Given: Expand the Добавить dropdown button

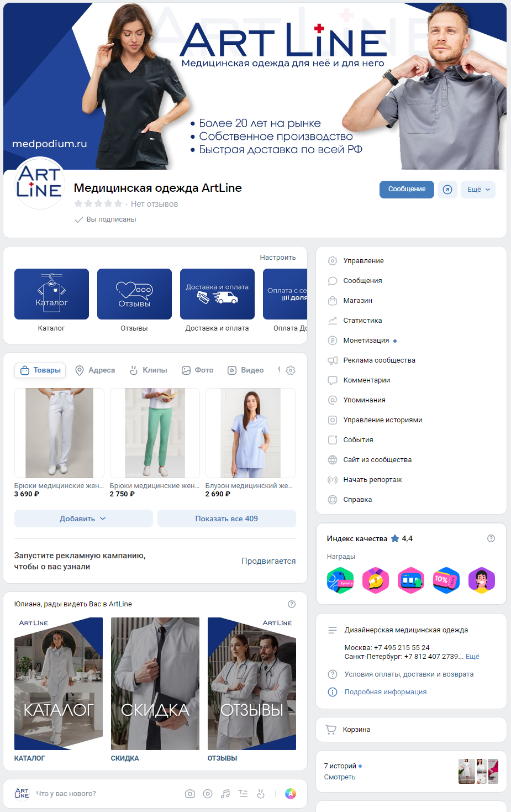Looking at the screenshot, I should (83, 518).
